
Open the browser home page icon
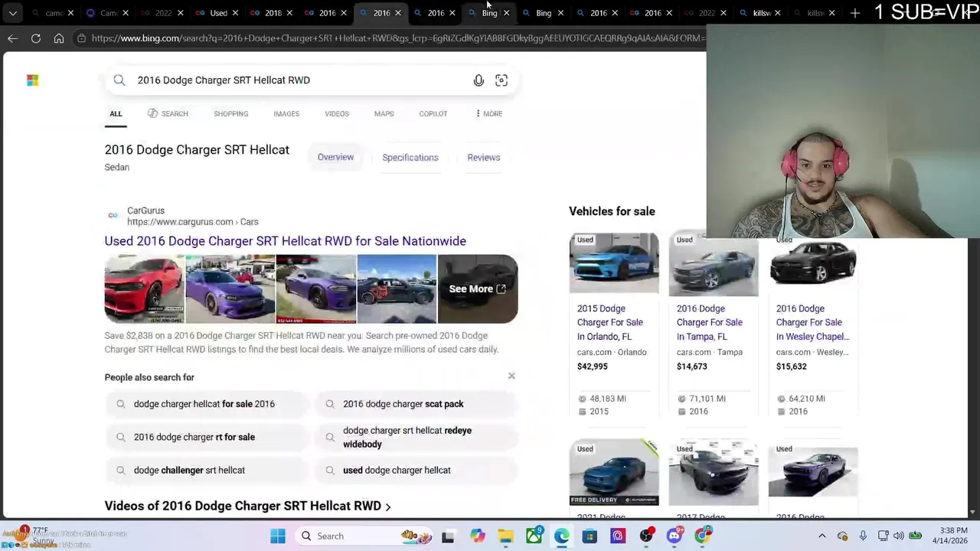tap(59, 38)
